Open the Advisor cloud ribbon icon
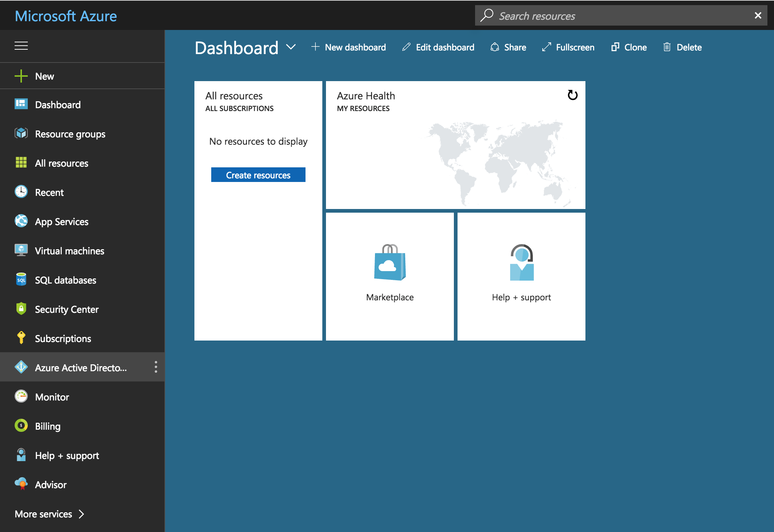 pos(21,484)
